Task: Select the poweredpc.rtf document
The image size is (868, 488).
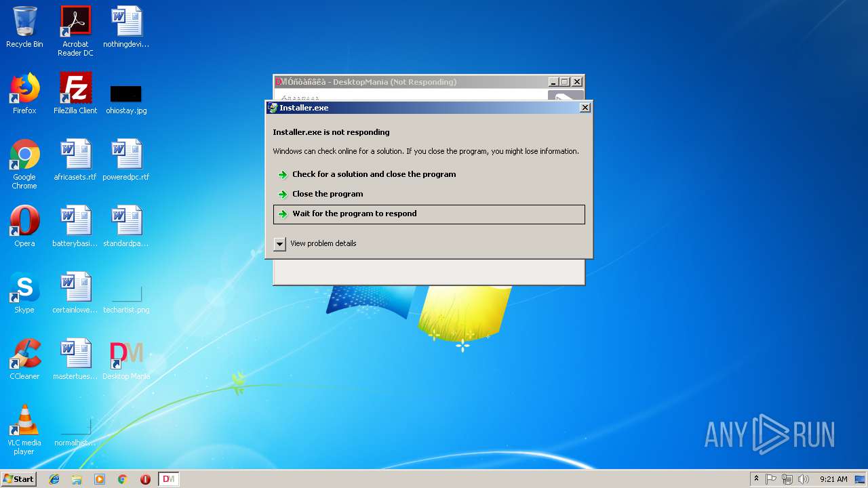Action: click(x=126, y=160)
